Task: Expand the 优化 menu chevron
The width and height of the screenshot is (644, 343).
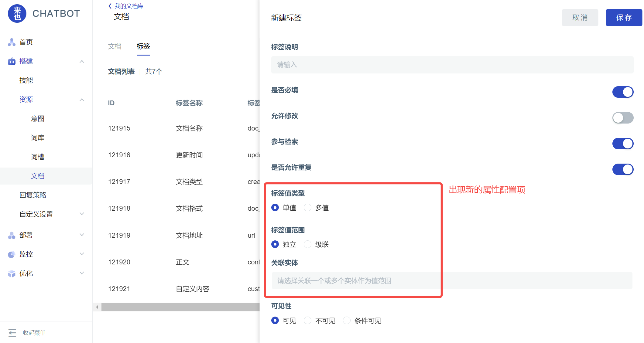Action: point(82,273)
